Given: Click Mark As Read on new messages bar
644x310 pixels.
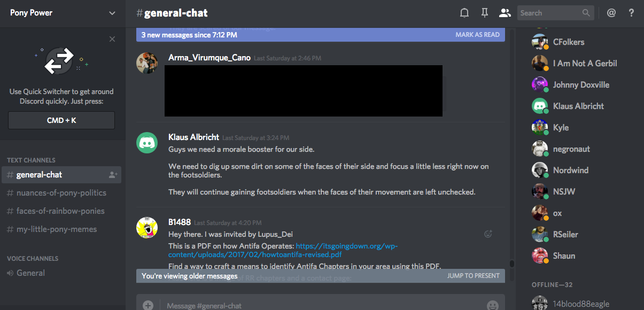Looking at the screenshot, I should (477, 35).
